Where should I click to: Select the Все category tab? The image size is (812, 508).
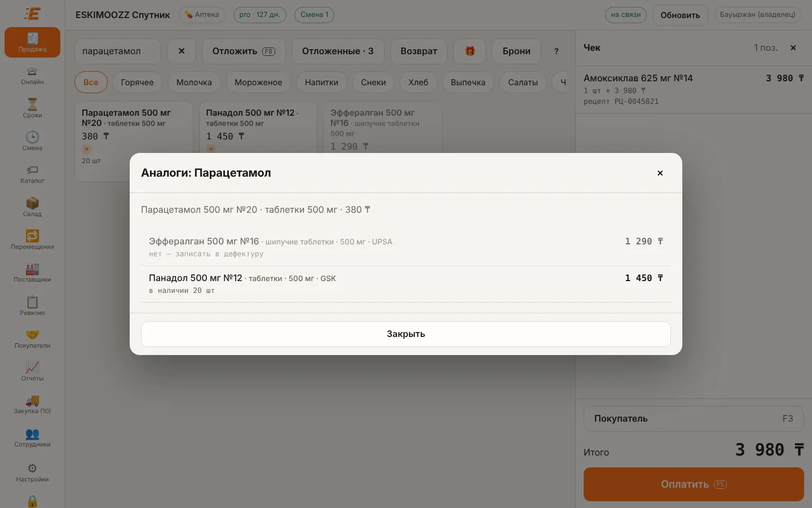click(91, 82)
